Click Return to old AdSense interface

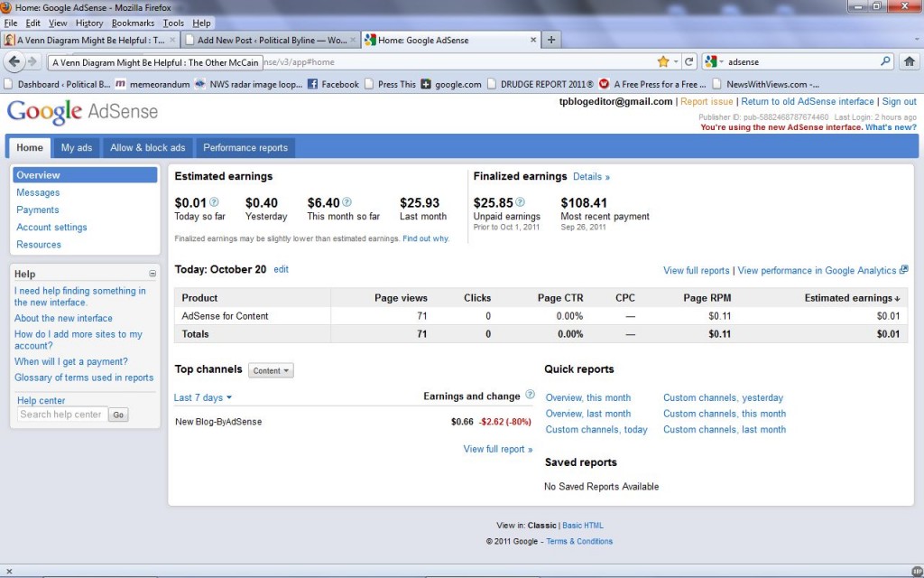pos(808,101)
